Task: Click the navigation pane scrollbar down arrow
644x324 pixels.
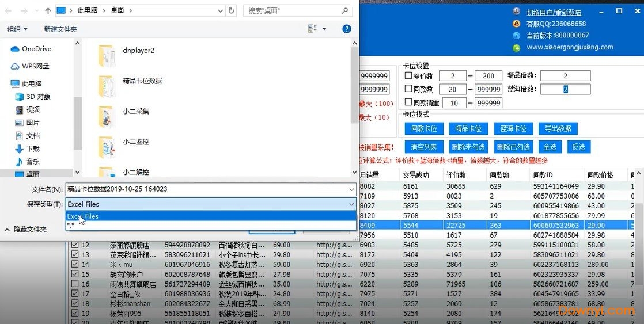Action: (x=78, y=173)
